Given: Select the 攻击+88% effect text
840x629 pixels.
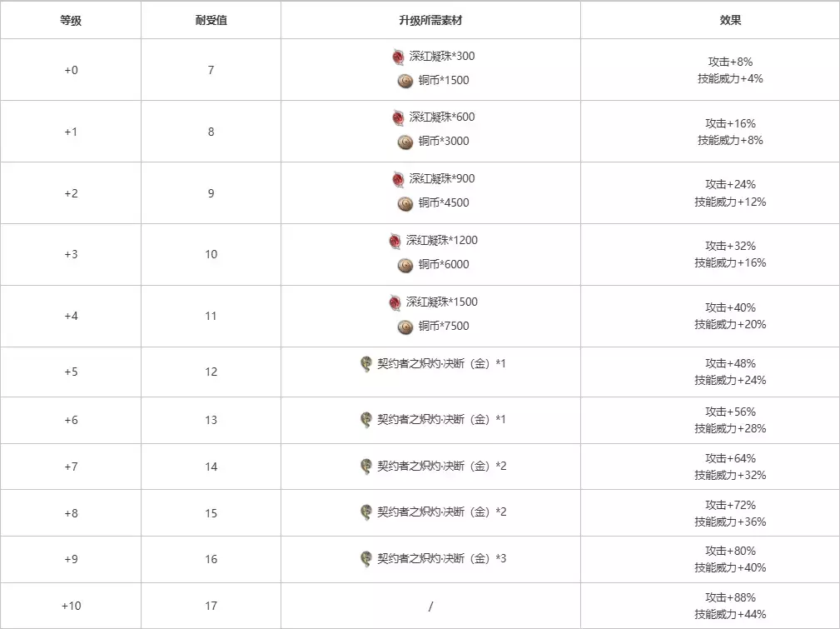Looking at the screenshot, I should coord(730,597).
